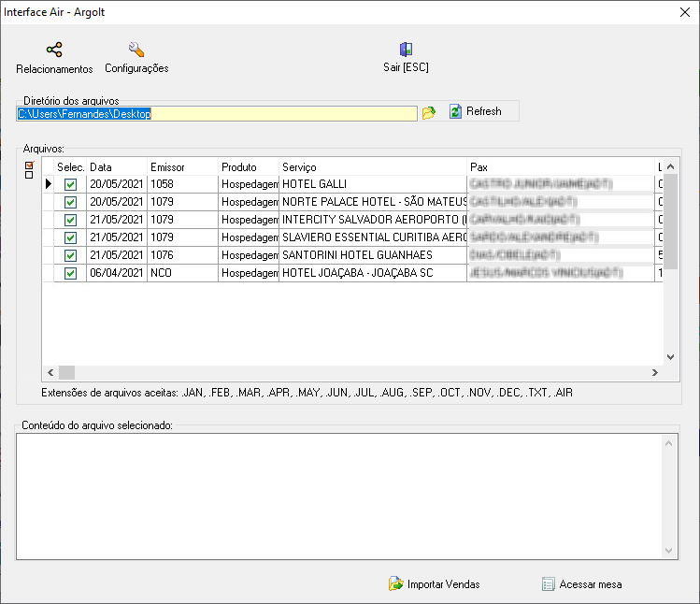
Task: Click the grid vertical scrollbar thumb
Action: pyautogui.click(x=670, y=222)
